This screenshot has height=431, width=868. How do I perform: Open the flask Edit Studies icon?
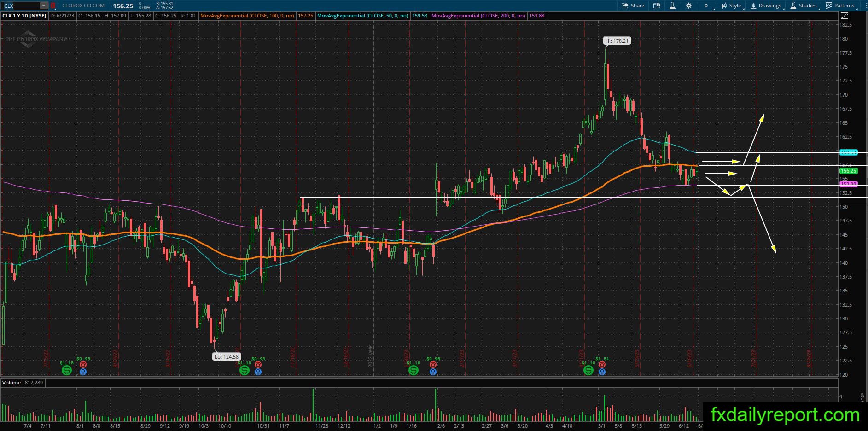pos(672,6)
